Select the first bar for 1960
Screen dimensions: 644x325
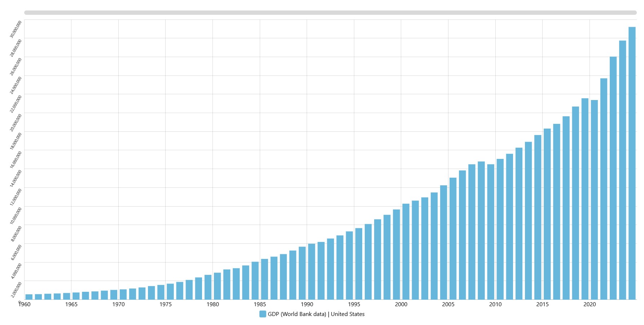point(29,297)
